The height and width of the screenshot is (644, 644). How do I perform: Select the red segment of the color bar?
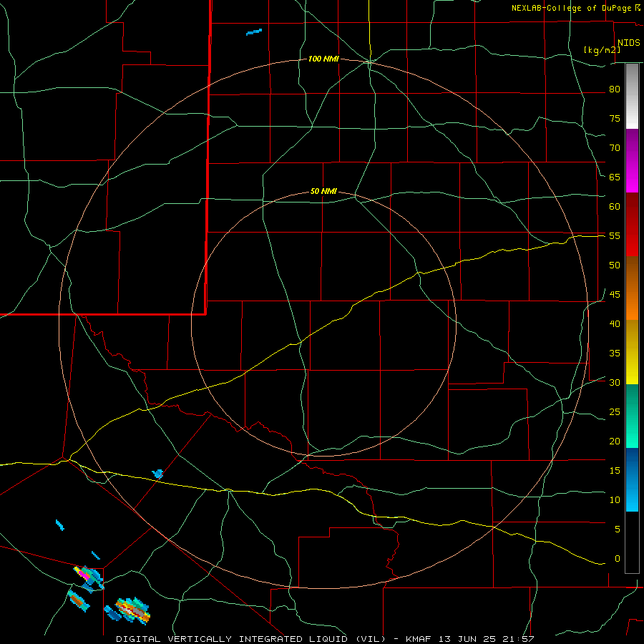coord(632,225)
